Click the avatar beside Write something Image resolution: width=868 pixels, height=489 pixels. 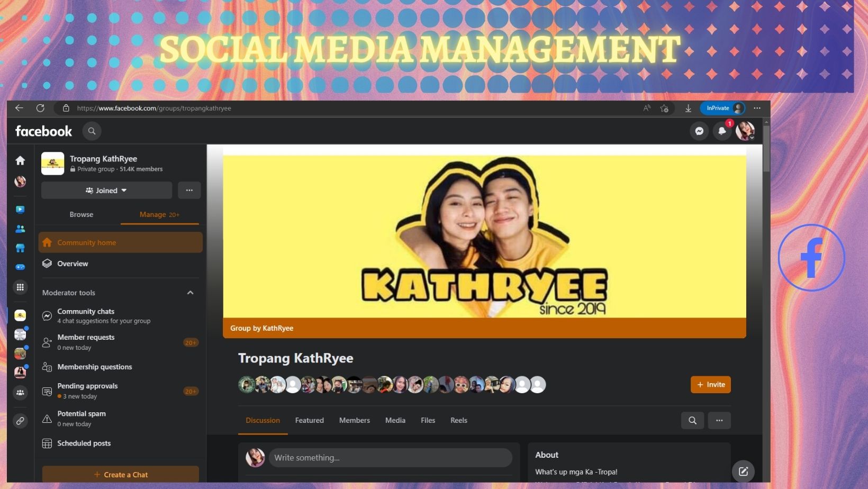[255, 458]
